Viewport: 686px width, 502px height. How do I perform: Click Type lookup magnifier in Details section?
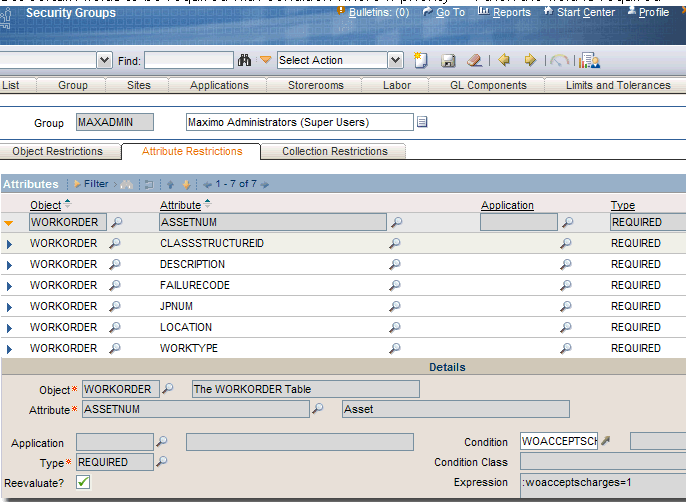[x=162, y=461]
